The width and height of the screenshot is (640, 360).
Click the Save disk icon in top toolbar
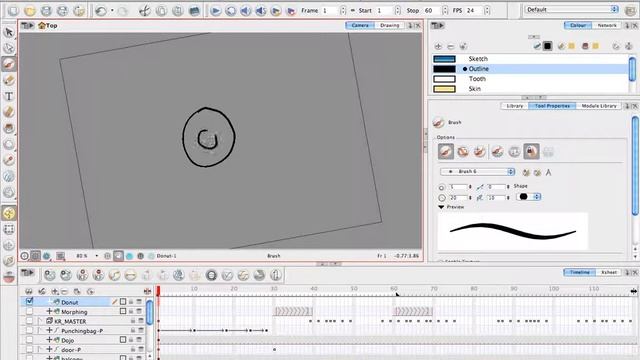[46, 11]
